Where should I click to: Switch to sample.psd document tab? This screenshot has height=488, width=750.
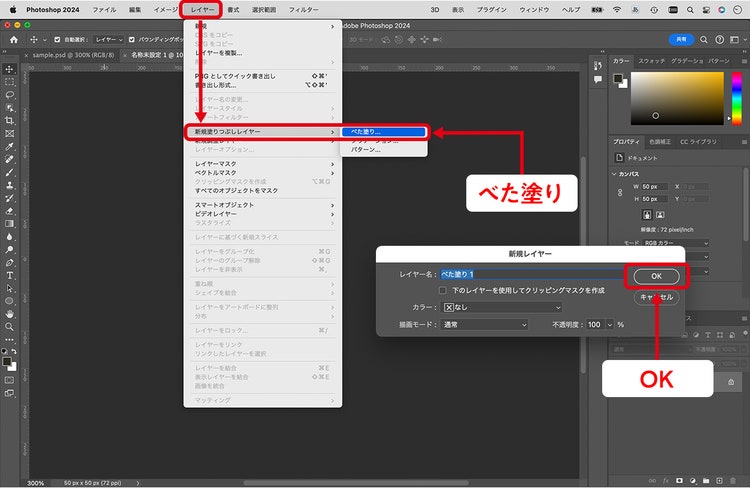73,55
